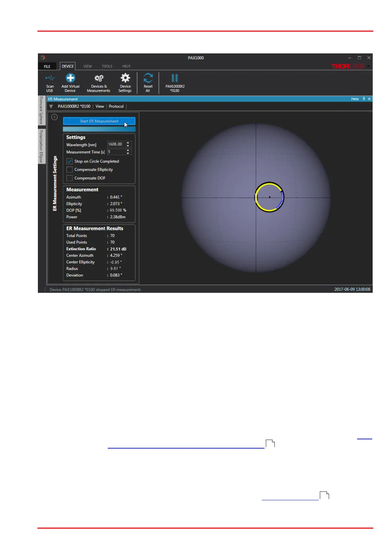Close the ER Measurement panel
Screen dimensions: 392x555
tap(369, 99)
